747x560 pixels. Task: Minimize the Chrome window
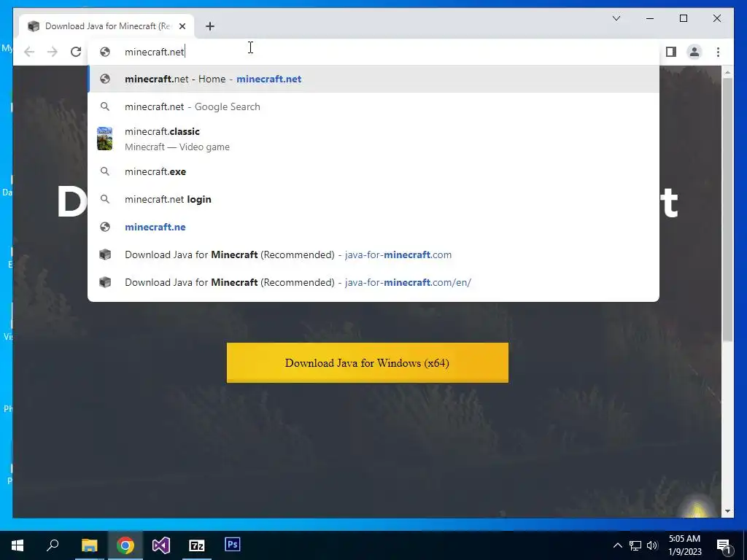[650, 18]
